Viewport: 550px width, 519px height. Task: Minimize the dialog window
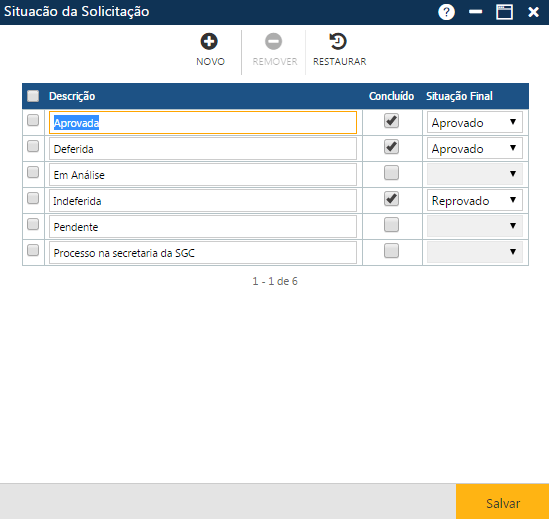475,12
